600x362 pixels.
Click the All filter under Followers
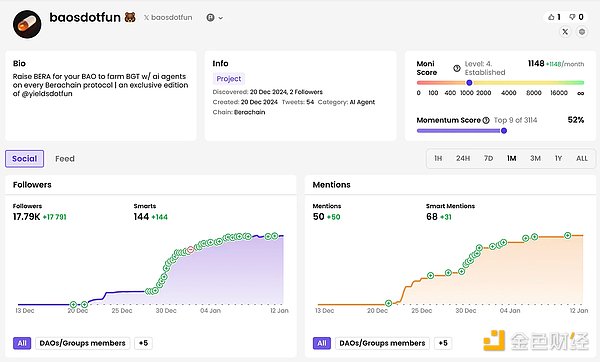point(22,343)
